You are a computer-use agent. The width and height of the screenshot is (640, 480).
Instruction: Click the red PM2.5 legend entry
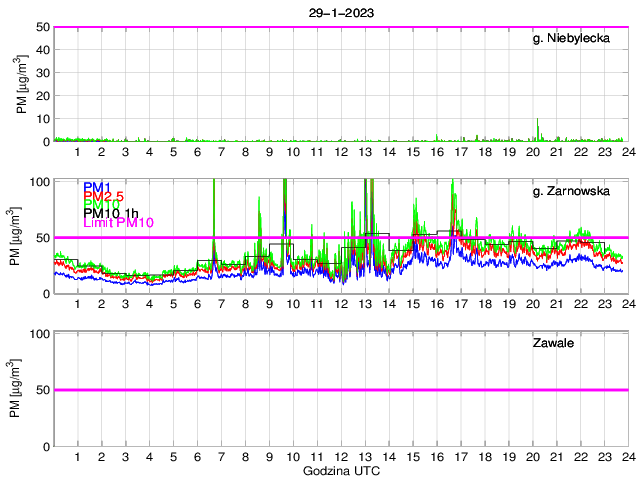point(103,196)
